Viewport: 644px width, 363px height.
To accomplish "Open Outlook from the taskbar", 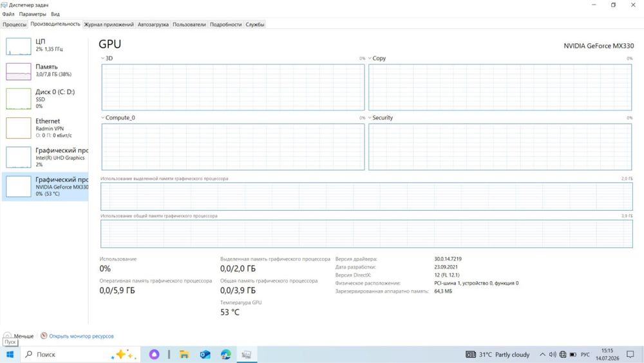I will click(205, 355).
